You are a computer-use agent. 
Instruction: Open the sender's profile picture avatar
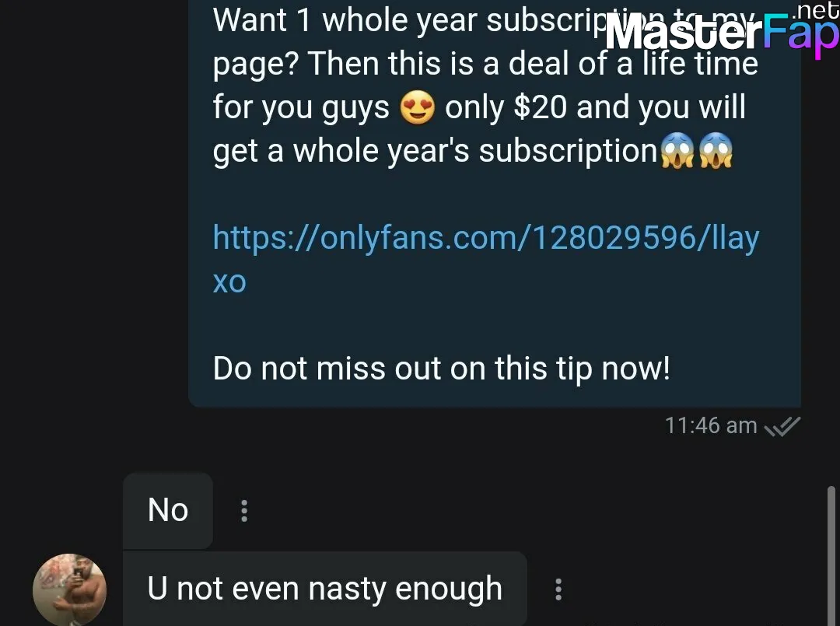(x=70, y=589)
